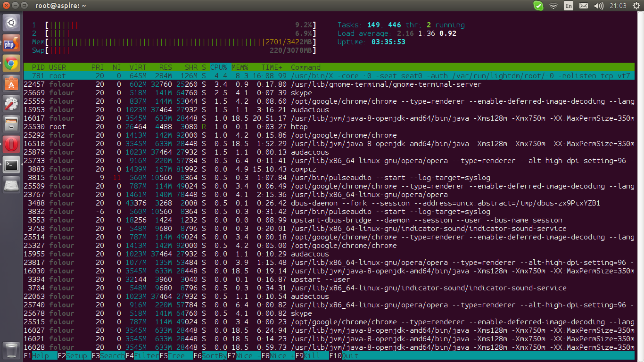This screenshot has height=362, width=644.
Task: Open the En keyboard layout menu
Action: 569,6
